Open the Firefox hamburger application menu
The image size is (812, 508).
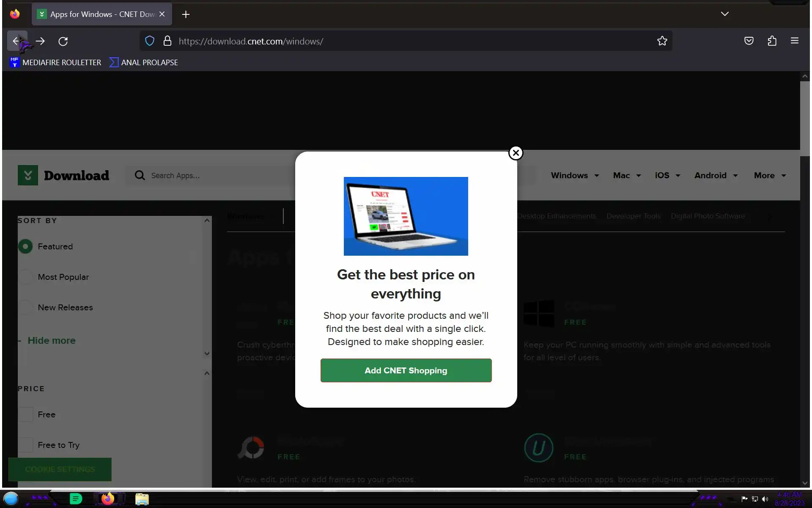coord(794,41)
